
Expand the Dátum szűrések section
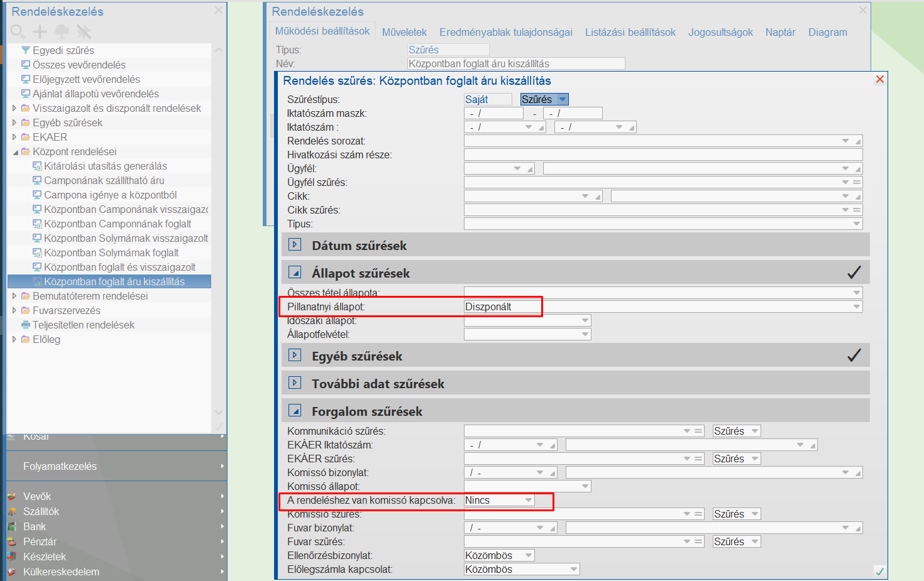(x=295, y=245)
